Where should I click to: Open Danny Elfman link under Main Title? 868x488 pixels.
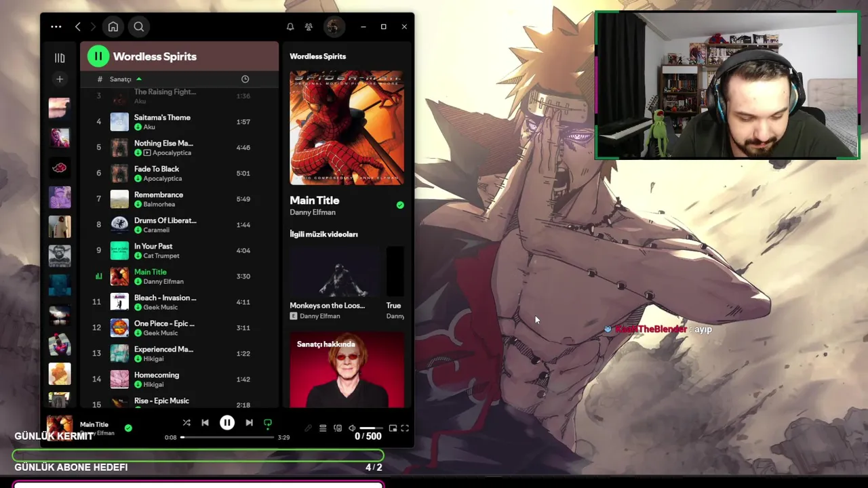tap(313, 212)
